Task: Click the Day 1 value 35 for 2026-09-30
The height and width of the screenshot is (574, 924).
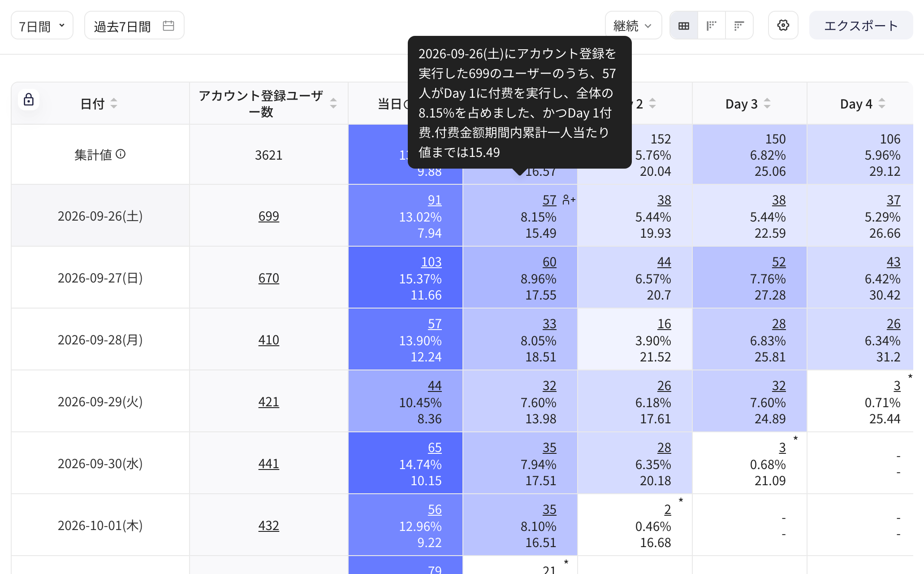Action: point(549,448)
